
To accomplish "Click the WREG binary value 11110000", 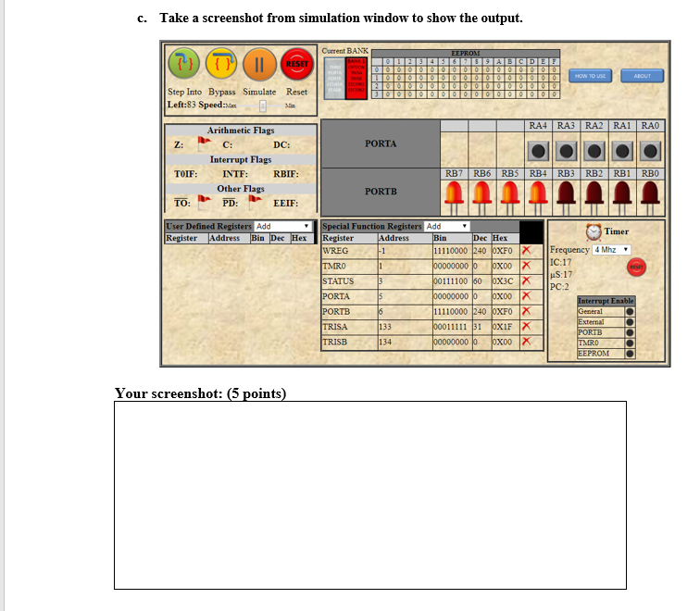I will coord(450,251).
